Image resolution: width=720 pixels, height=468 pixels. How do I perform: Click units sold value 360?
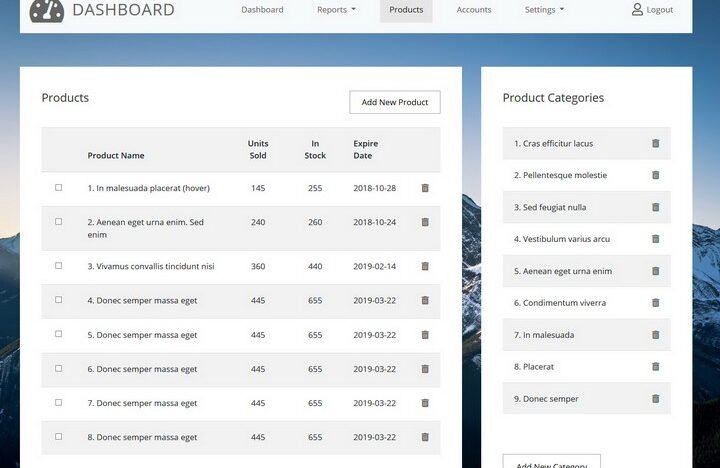[x=258, y=266]
